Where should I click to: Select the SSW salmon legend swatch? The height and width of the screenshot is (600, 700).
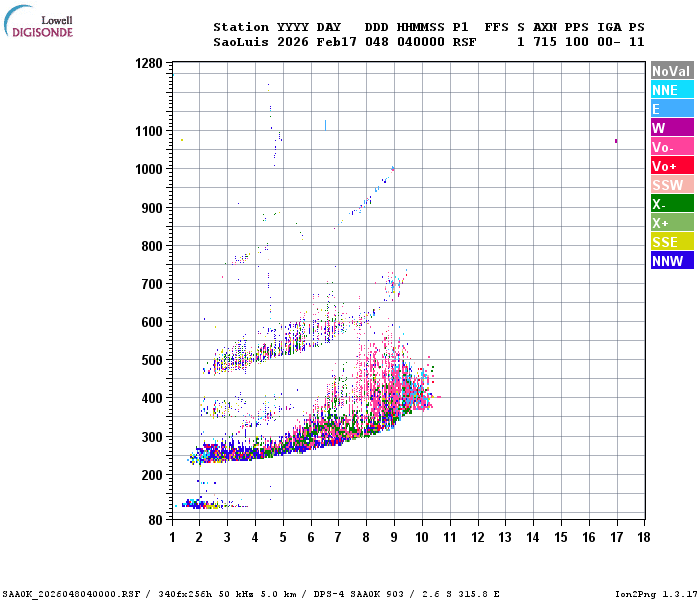(672, 184)
